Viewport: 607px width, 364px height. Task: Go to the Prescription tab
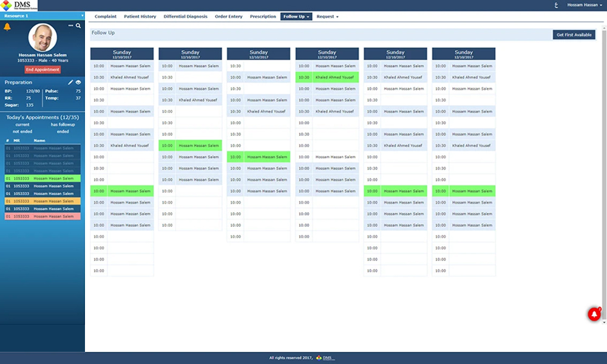click(263, 16)
